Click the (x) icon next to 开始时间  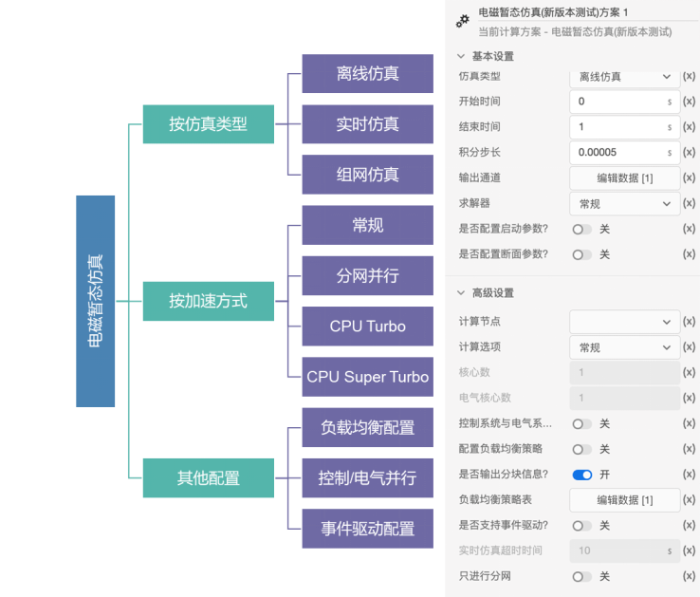pyautogui.click(x=690, y=102)
